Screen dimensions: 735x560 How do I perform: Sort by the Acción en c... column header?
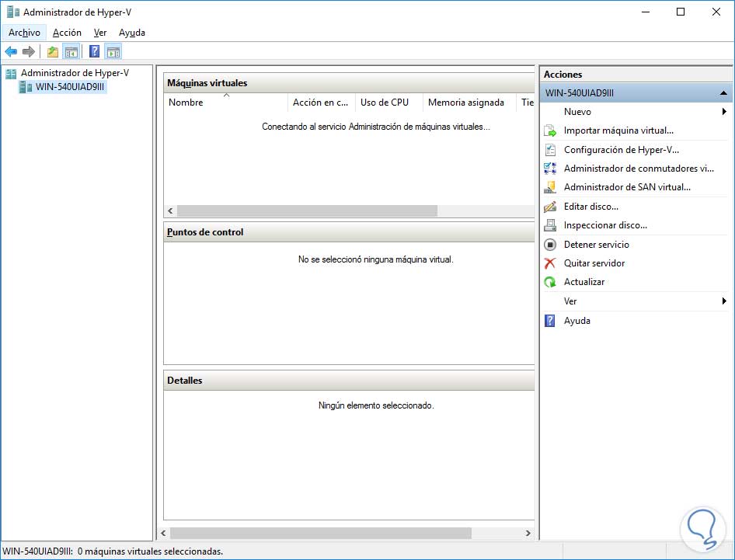coord(321,103)
